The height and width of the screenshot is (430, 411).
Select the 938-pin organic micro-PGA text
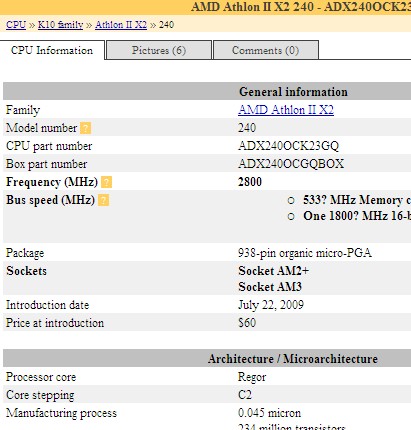[x=305, y=253]
